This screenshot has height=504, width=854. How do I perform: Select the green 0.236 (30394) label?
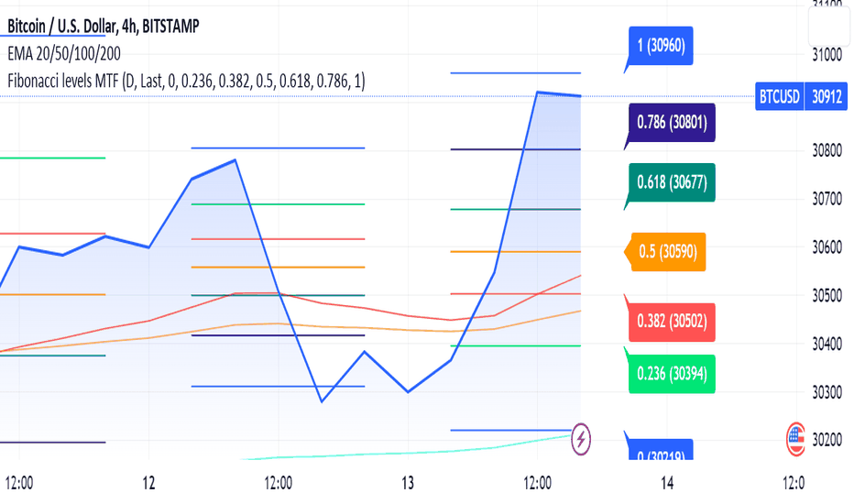(x=672, y=374)
